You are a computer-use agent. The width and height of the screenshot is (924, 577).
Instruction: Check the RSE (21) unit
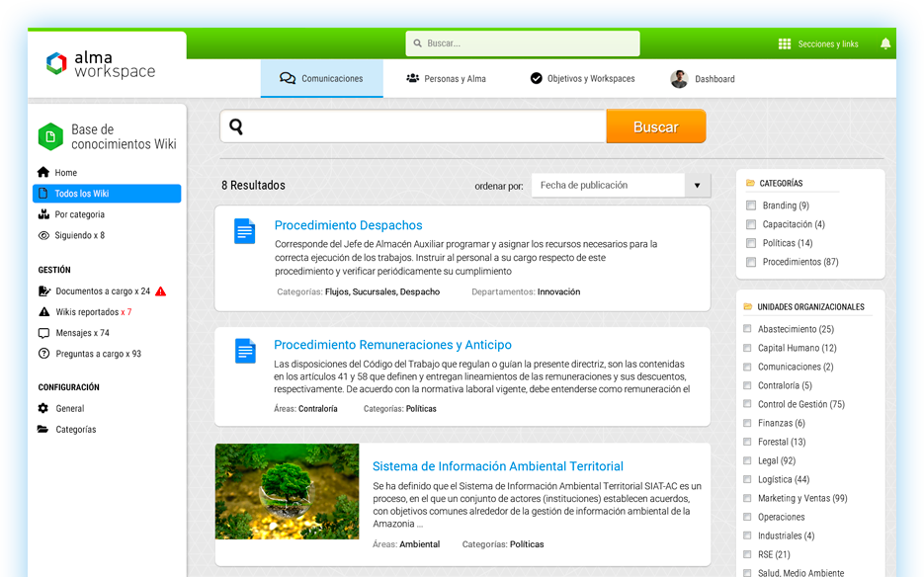pos(747,554)
